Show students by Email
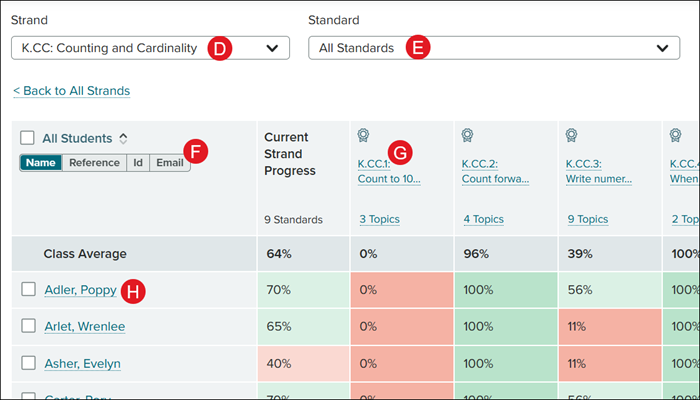 click(x=169, y=163)
